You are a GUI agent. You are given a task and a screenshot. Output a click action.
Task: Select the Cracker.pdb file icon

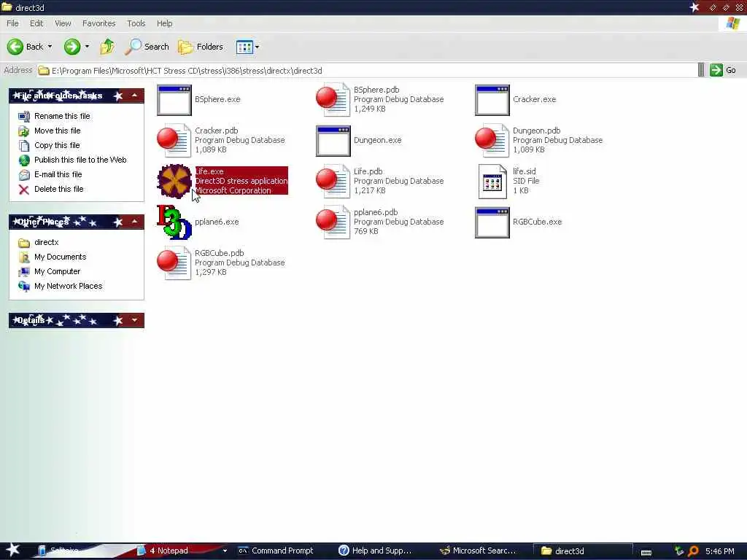(174, 141)
